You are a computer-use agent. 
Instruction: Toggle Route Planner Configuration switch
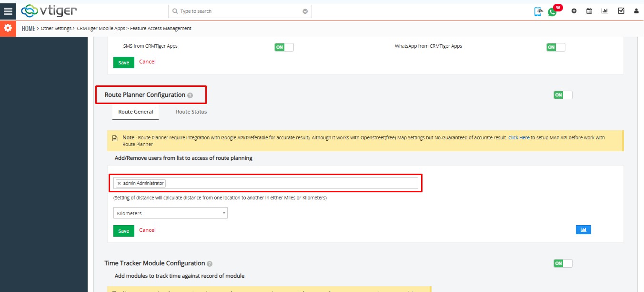click(563, 95)
